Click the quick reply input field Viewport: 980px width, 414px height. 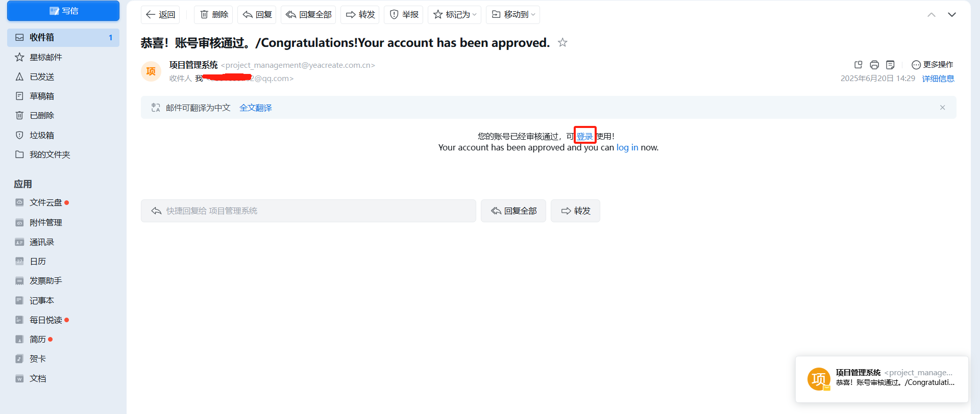pos(308,211)
